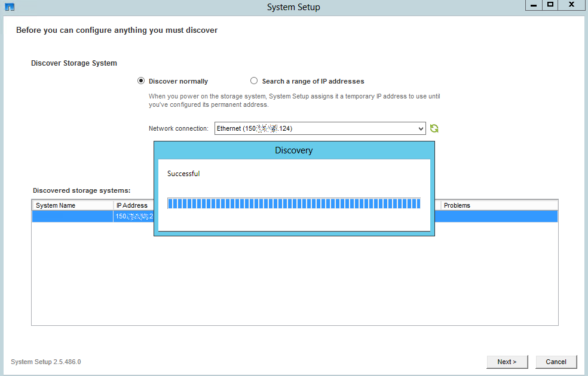Click the System Setup version text
588x376 pixels.
(x=45, y=362)
